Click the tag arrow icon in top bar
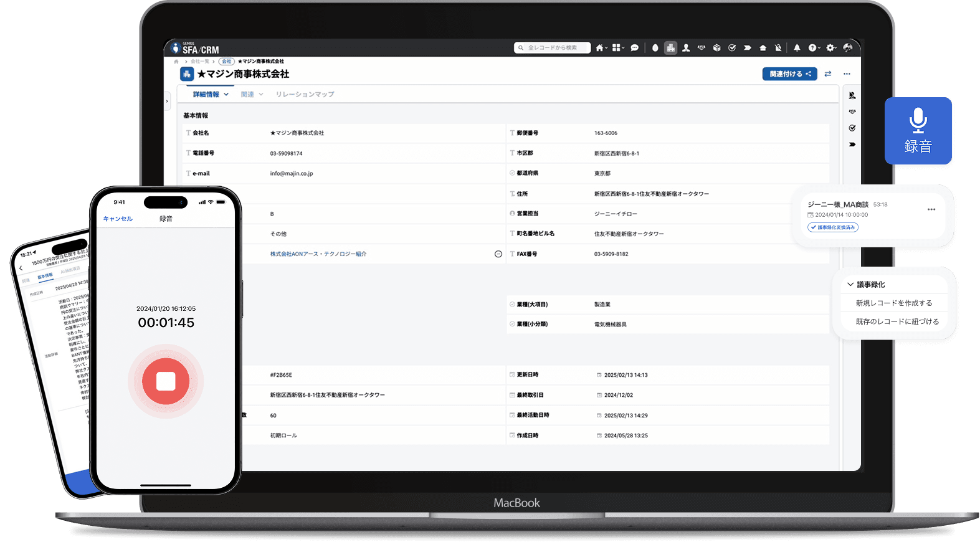The height and width of the screenshot is (542, 980). pyautogui.click(x=747, y=48)
